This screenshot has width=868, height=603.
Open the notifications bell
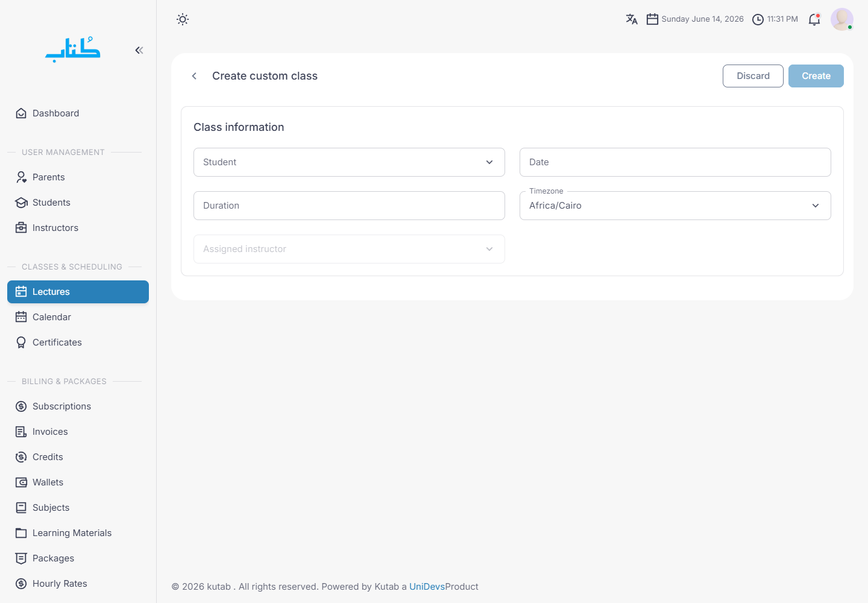[814, 19]
